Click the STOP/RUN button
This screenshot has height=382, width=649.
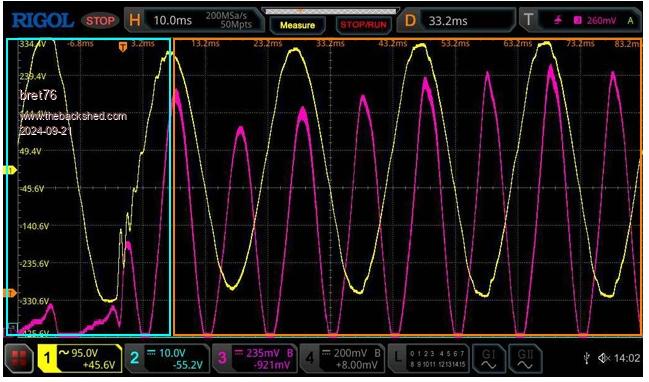click(x=363, y=25)
